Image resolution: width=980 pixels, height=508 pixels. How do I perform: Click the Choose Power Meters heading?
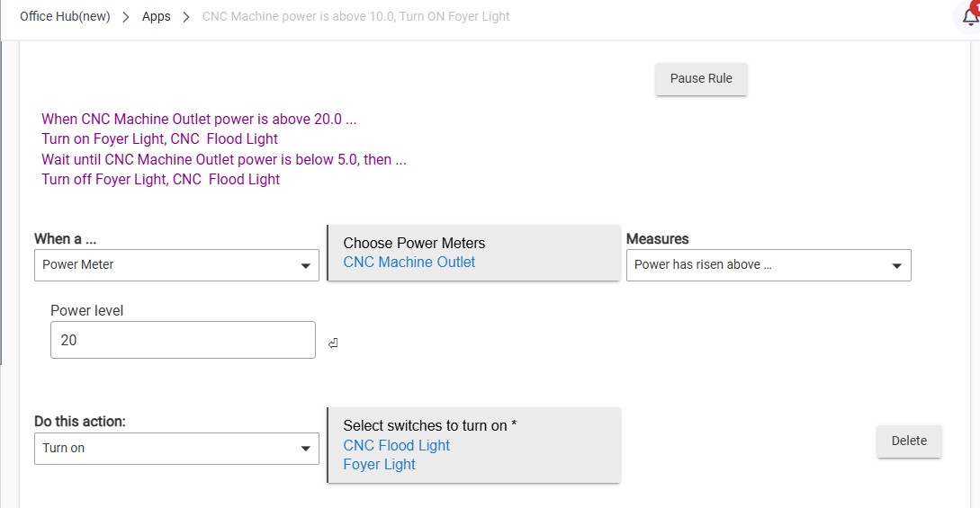[414, 243]
